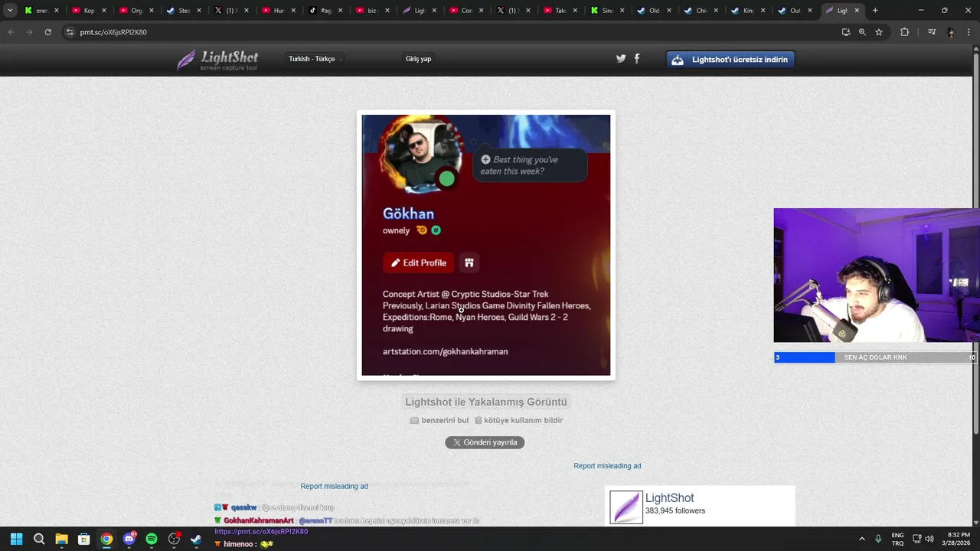Bookmark this page with the star icon

click(x=879, y=32)
